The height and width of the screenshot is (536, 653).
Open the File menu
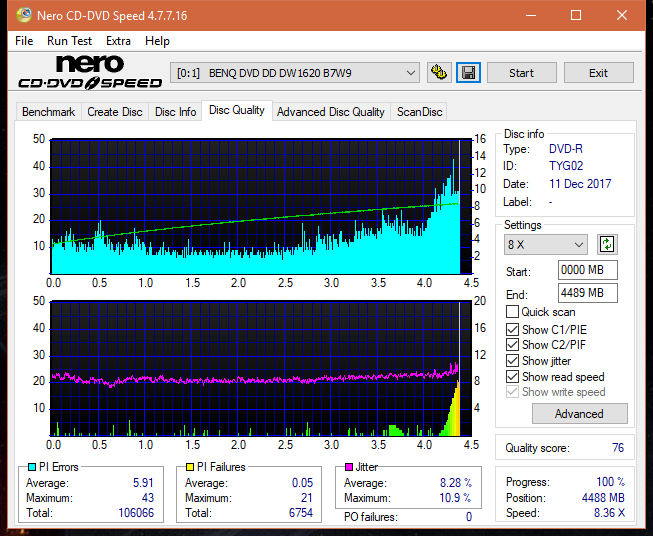tap(24, 41)
